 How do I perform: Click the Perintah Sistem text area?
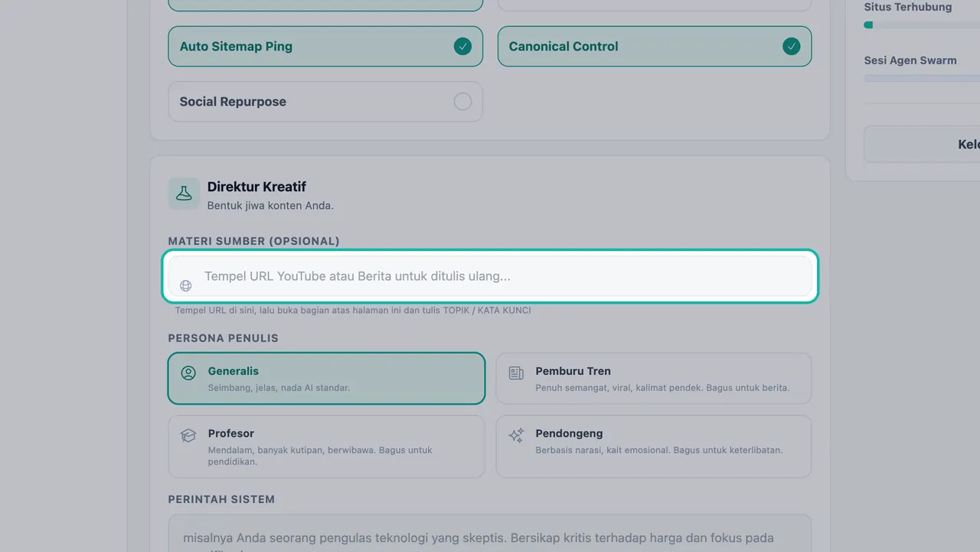(x=490, y=534)
